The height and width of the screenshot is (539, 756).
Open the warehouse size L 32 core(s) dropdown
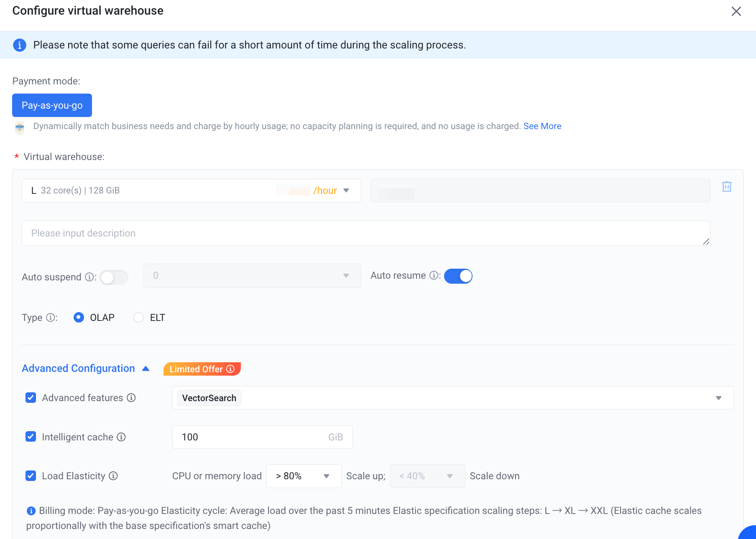point(192,191)
